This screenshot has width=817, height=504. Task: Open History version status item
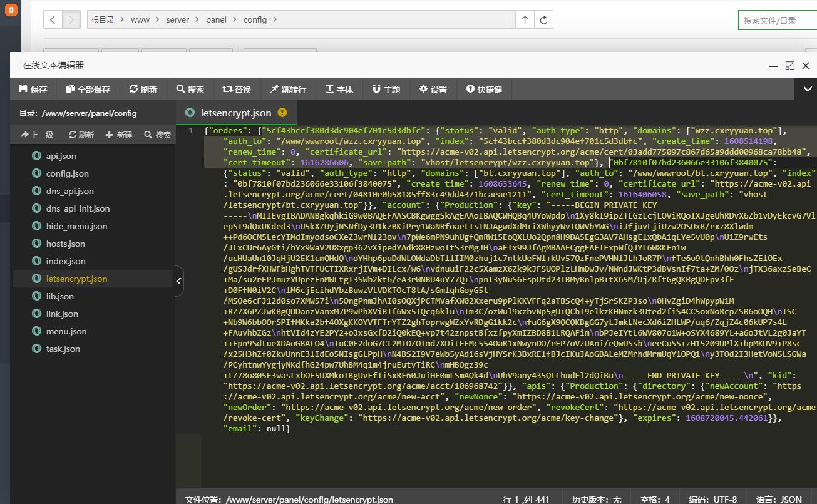[x=597, y=499]
